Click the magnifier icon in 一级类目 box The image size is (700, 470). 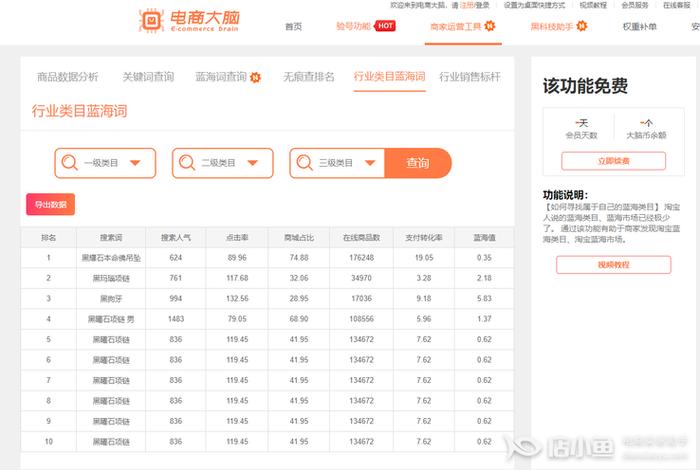coord(69,162)
